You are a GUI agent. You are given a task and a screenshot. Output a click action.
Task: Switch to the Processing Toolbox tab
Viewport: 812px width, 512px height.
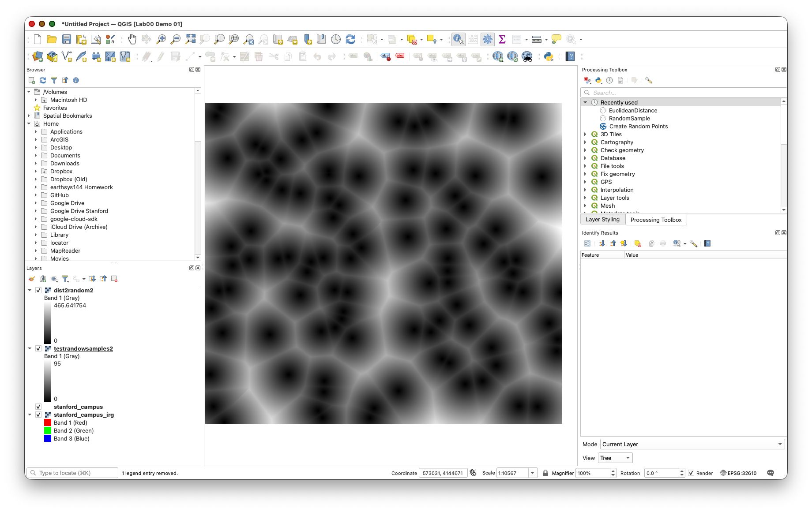[656, 220]
